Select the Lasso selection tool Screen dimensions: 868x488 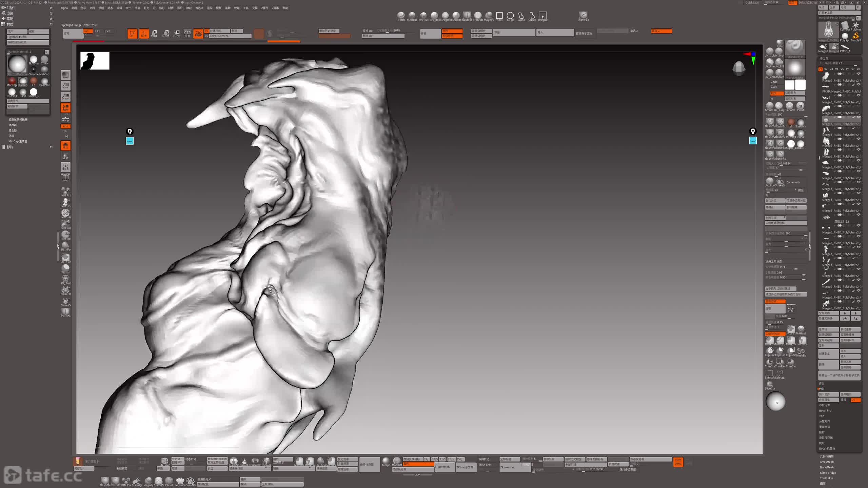tap(521, 16)
